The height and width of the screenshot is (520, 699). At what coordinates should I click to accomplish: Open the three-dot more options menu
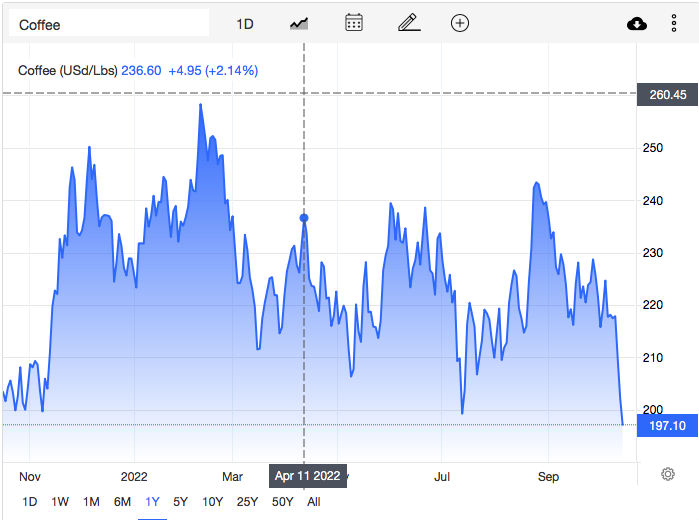click(x=674, y=23)
